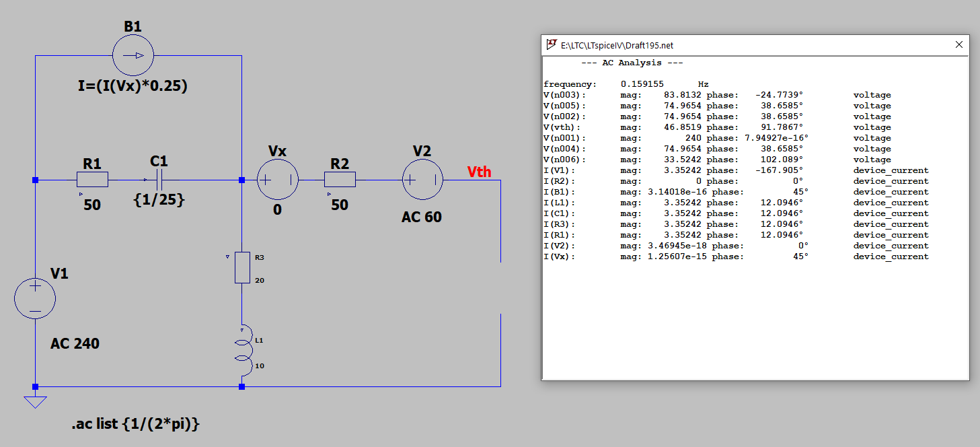Click the AC 60 value of V2
Viewport: 980px width, 447px height.
422,217
